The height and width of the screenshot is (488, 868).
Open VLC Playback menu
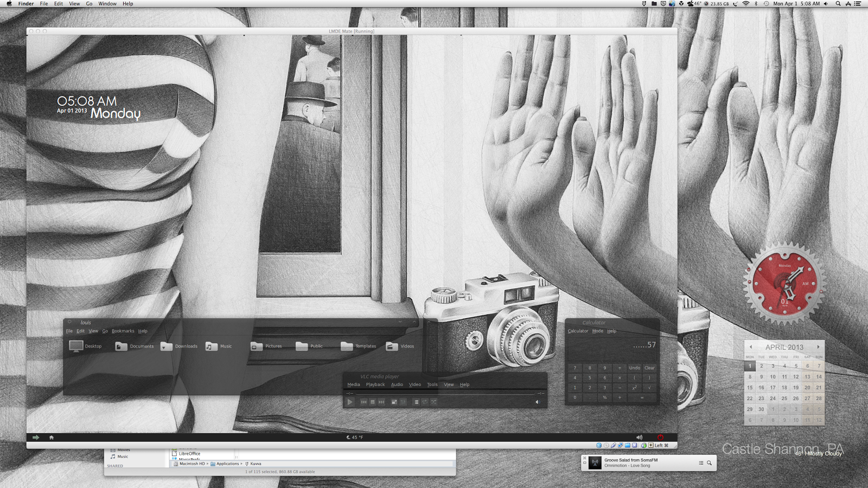375,384
